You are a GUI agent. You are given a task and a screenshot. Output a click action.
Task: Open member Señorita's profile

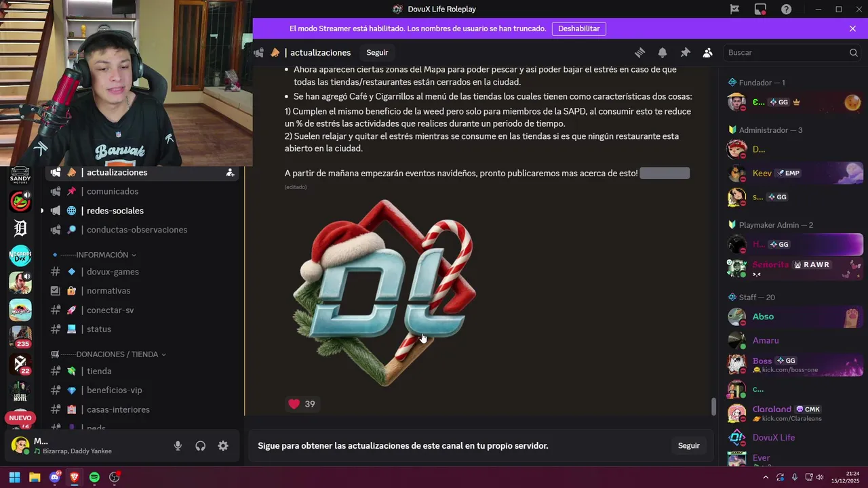(x=794, y=268)
